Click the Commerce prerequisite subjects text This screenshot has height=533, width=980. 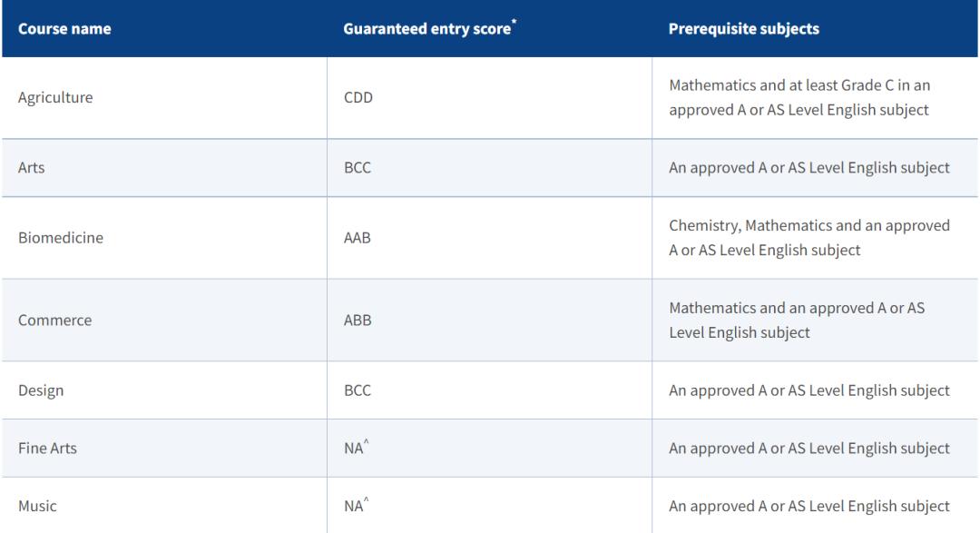coord(797,321)
